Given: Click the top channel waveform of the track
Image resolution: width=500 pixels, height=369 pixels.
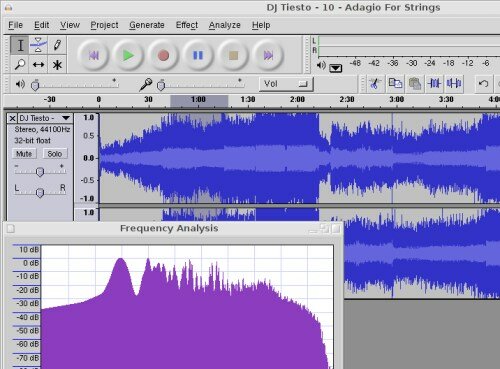Looking at the screenshot, I should 299,158.
